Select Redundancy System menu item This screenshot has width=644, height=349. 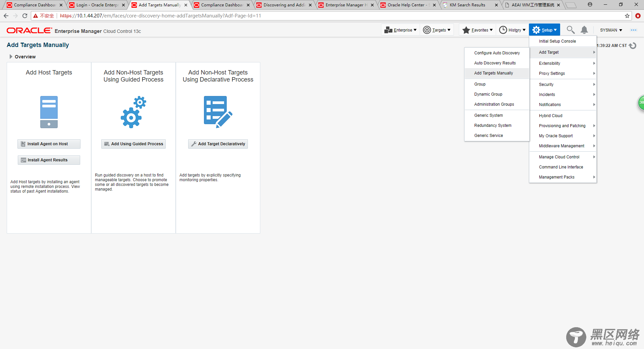point(497,126)
